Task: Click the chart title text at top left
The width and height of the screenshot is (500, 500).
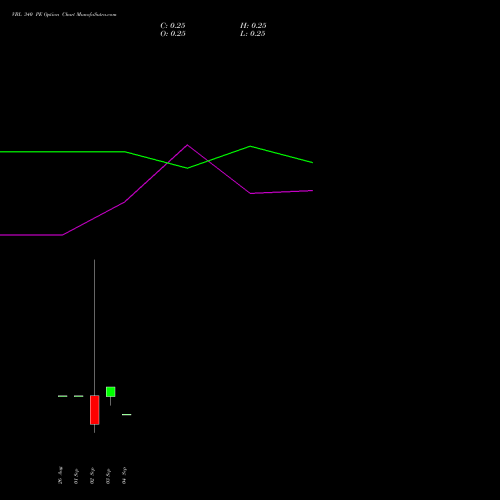Action: [x=64, y=15]
